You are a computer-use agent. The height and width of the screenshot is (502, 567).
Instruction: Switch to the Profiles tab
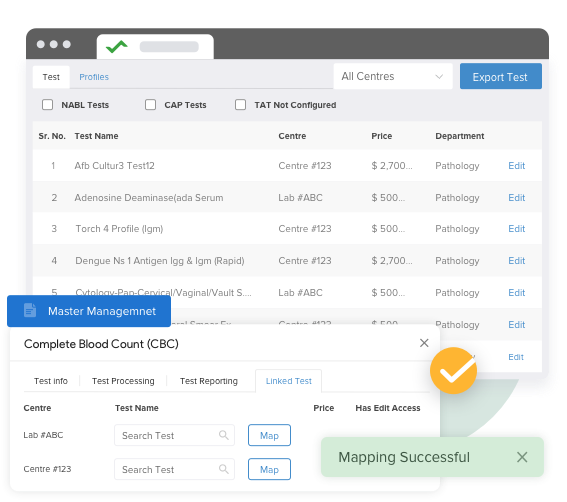[94, 77]
